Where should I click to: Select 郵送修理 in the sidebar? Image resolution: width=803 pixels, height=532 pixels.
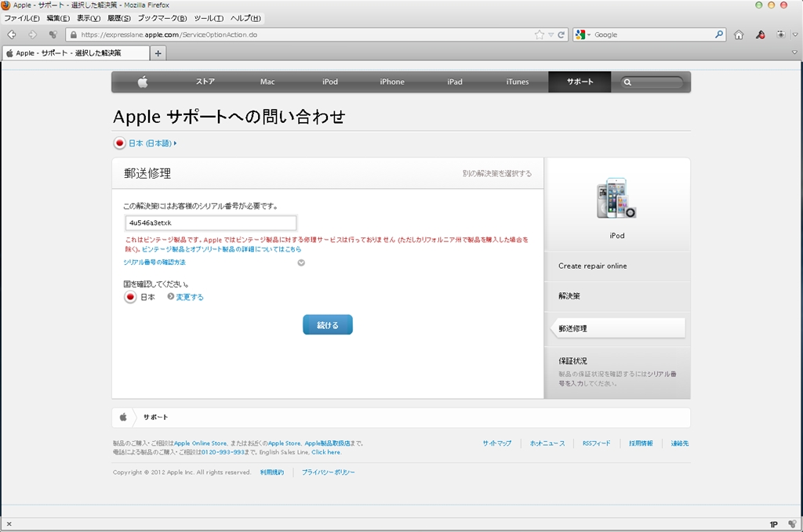pyautogui.click(x=618, y=328)
